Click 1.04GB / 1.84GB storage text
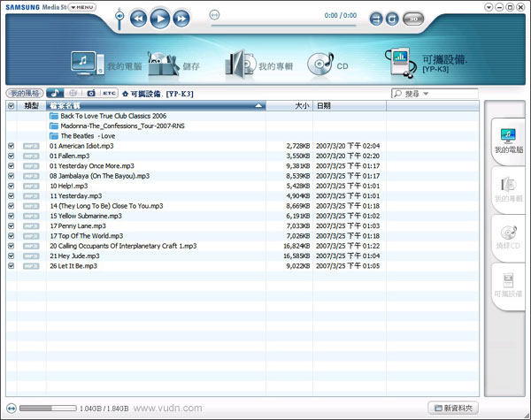Viewport: 531px width, 420px height. click(104, 409)
